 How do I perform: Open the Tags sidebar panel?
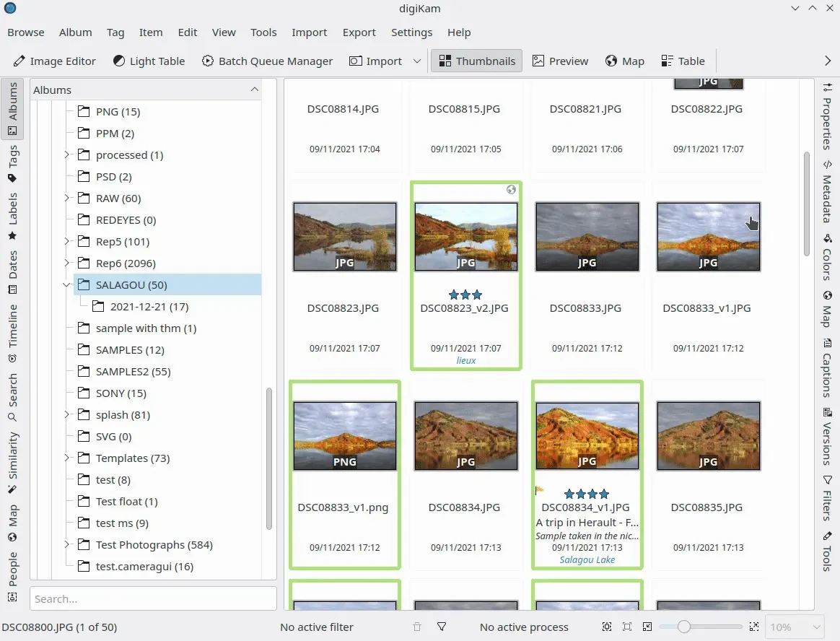[12, 164]
